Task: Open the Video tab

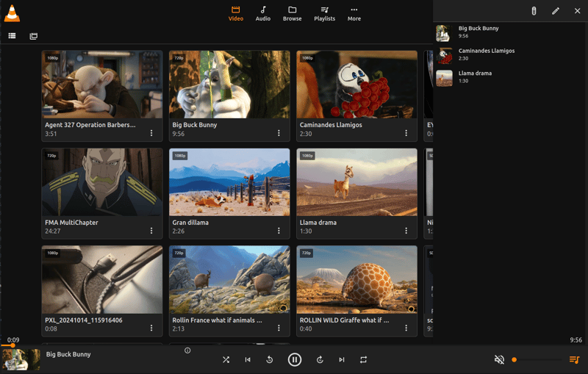Action: click(235, 13)
